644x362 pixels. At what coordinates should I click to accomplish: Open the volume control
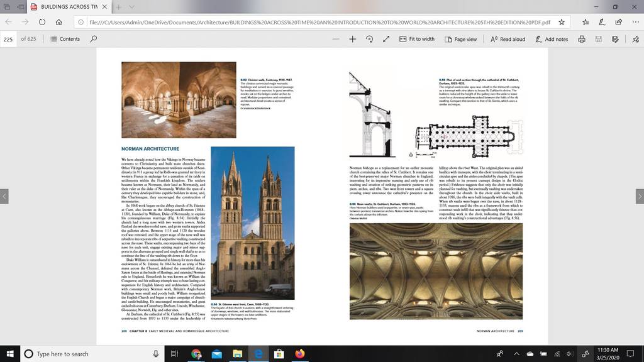pos(570,354)
